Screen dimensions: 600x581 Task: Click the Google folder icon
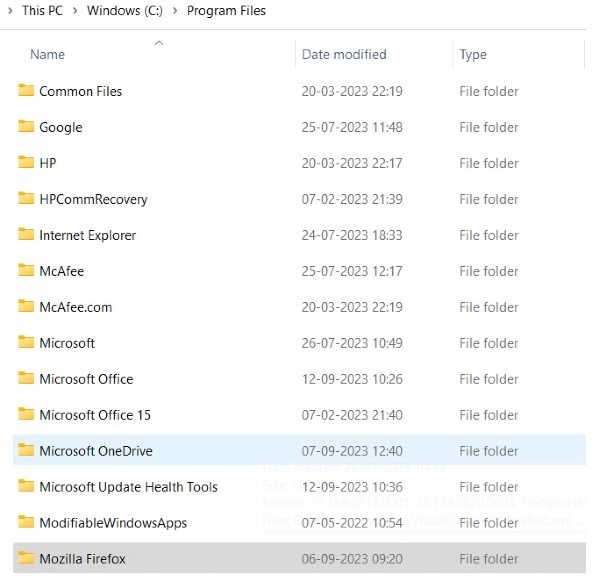coord(26,126)
